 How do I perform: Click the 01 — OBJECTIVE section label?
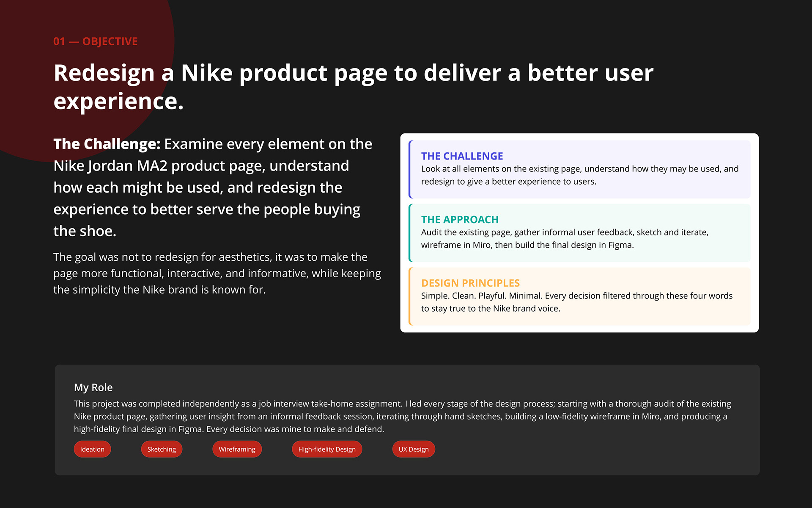click(x=96, y=41)
